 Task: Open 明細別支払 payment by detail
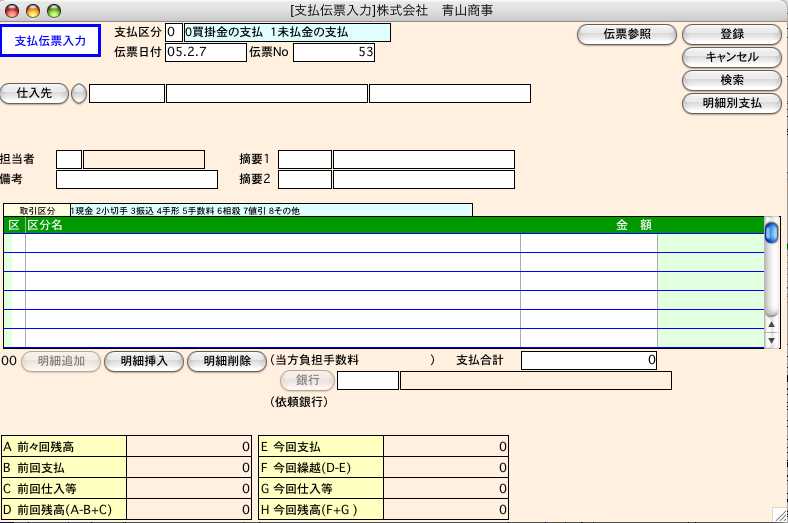pos(731,103)
